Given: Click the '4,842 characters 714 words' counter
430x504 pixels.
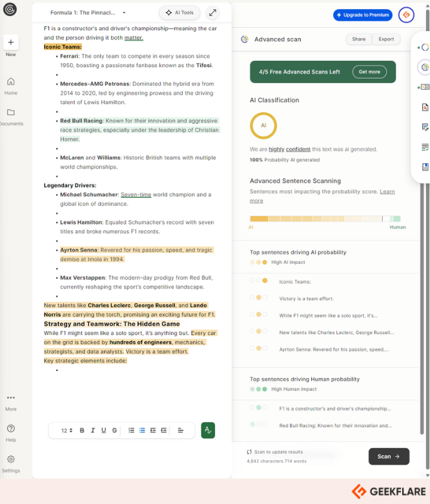Looking at the screenshot, I should [276, 461].
